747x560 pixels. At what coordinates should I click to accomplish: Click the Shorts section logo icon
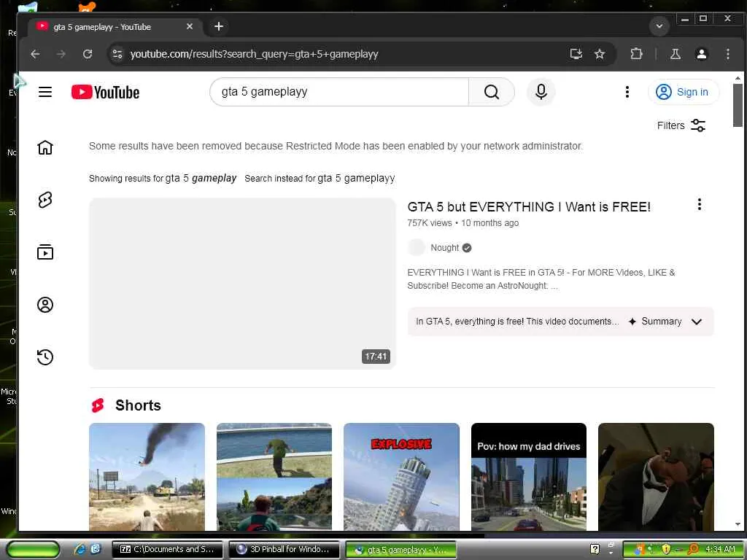pos(98,405)
